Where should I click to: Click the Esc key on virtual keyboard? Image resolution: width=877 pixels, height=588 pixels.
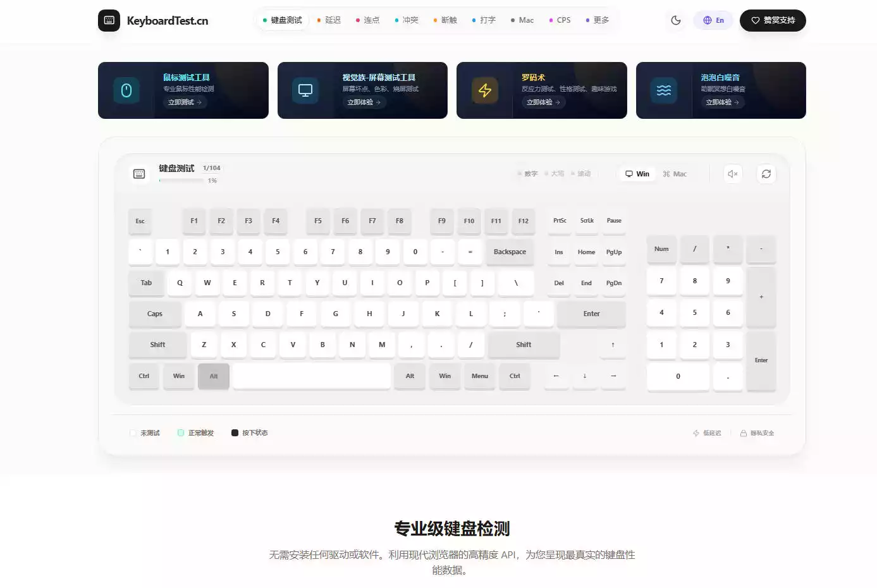click(x=140, y=221)
